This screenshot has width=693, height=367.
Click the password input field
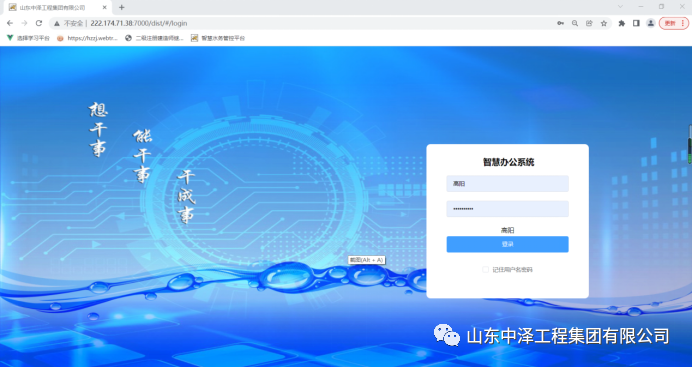[x=507, y=209]
